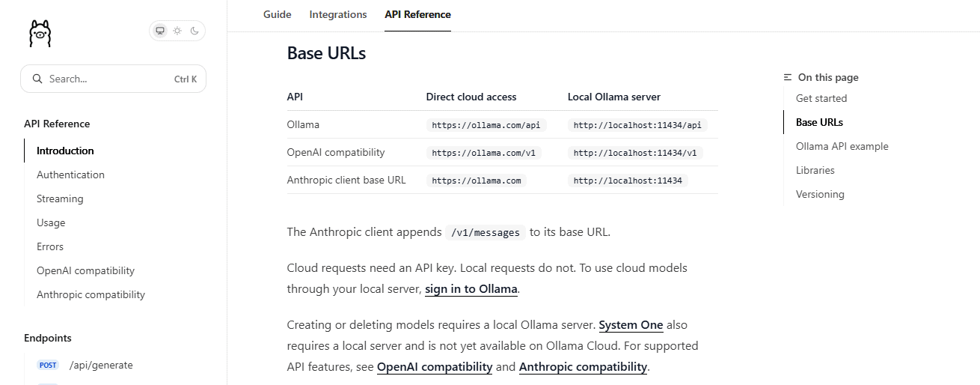Open the Guide tab
Screen dimensions: 980x385
[278, 14]
